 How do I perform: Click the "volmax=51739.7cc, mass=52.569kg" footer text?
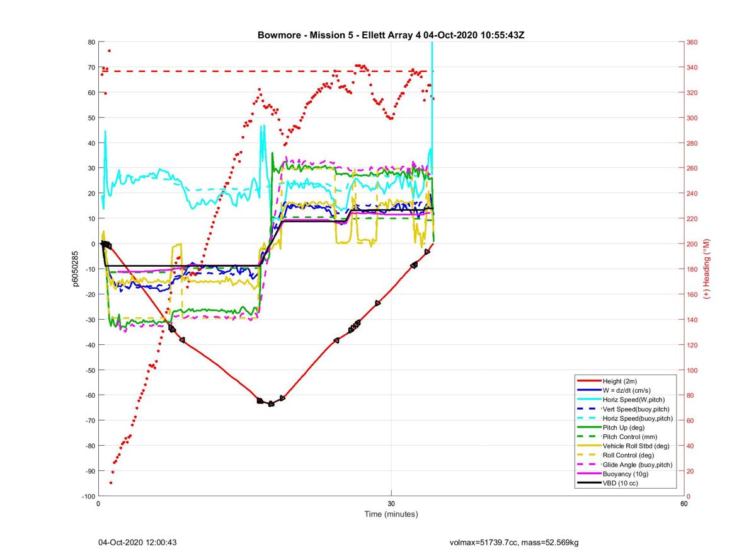[514, 542]
